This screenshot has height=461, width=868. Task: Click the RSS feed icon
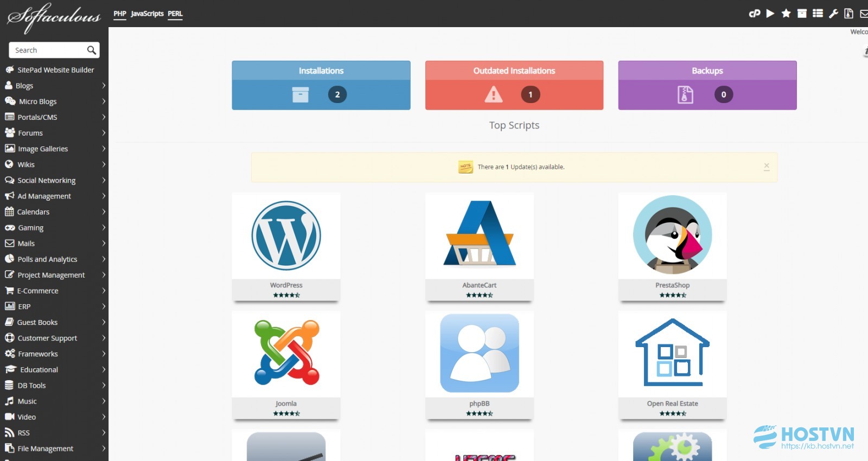[x=9, y=433]
